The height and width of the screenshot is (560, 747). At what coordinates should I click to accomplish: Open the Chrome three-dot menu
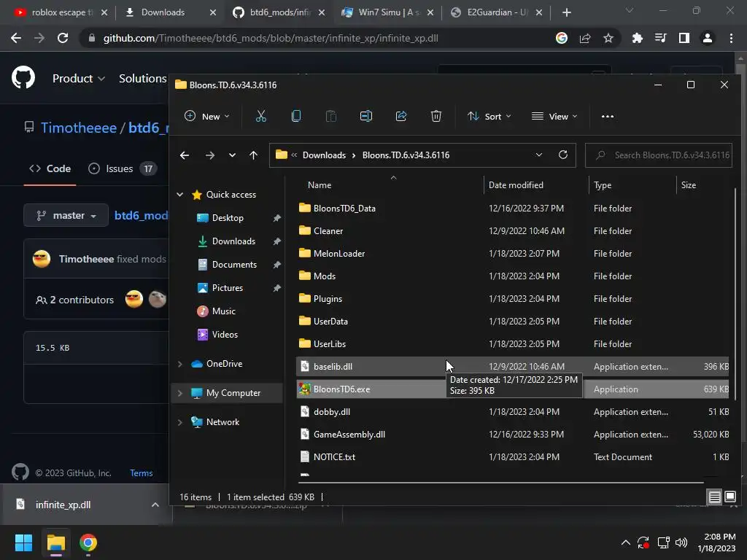[x=731, y=38]
